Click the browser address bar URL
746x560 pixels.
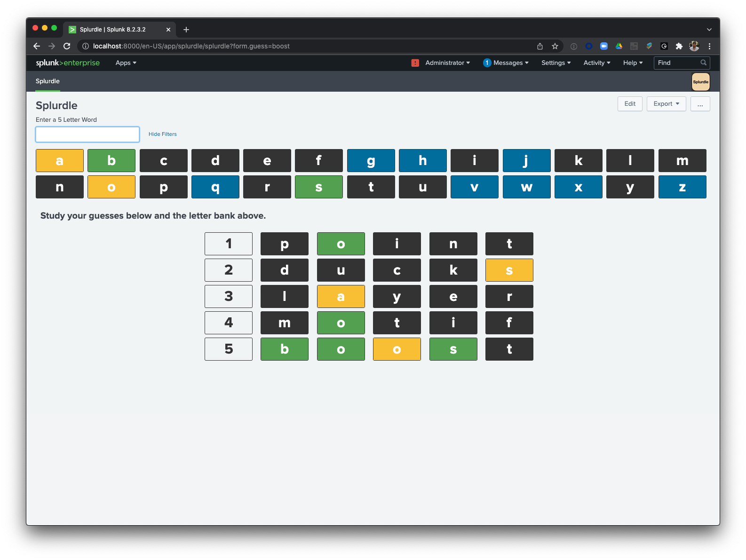(x=191, y=46)
